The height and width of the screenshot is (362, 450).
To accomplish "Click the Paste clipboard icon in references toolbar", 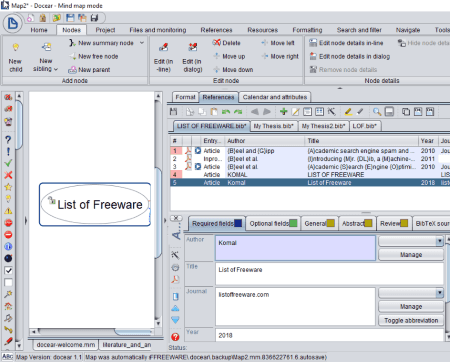I will pos(214,112).
